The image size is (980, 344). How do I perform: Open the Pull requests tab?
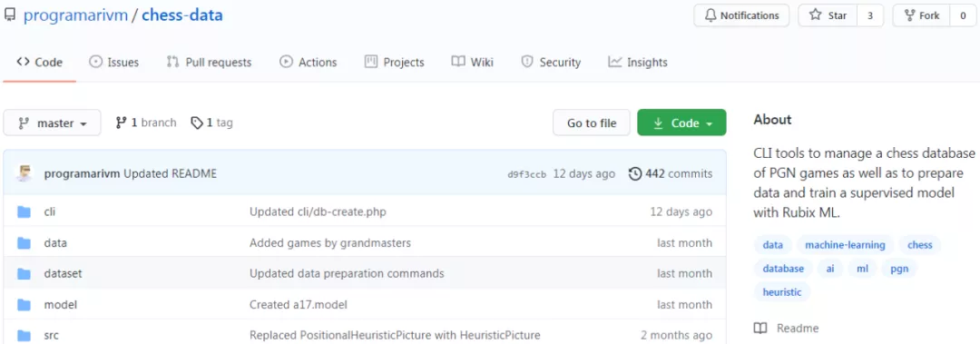[x=209, y=62]
